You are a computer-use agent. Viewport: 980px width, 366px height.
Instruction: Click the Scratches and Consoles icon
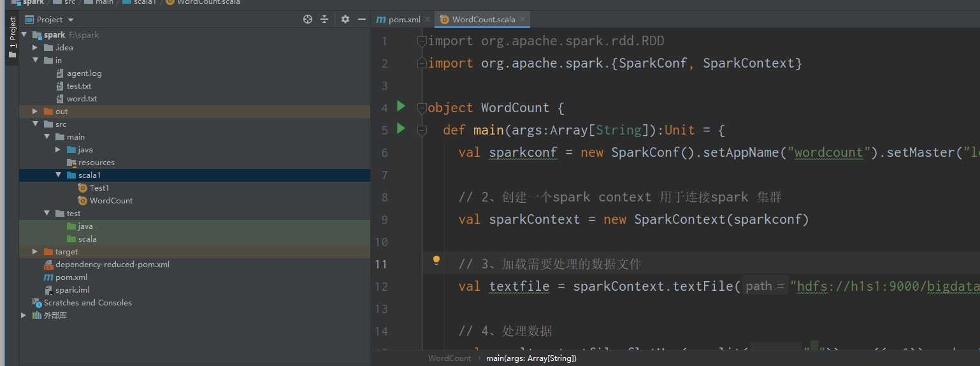[x=37, y=303]
